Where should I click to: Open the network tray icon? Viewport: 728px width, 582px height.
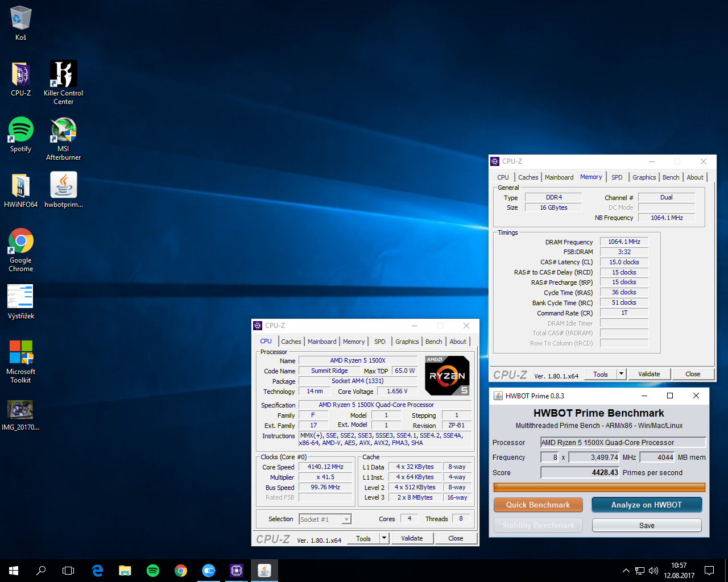click(640, 571)
